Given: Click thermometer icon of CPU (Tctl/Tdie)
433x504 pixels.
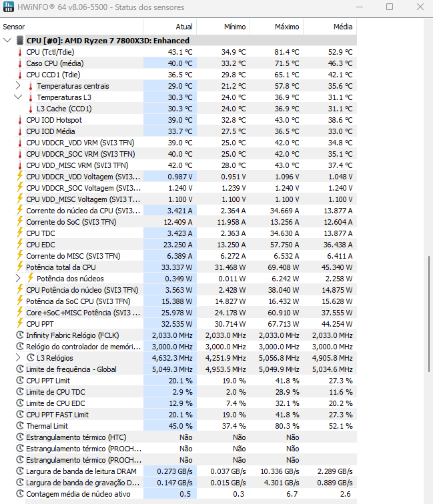Looking at the screenshot, I should [20, 52].
